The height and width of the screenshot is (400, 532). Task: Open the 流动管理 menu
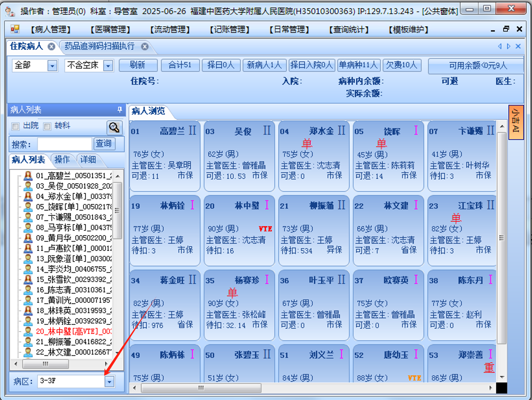(170, 29)
